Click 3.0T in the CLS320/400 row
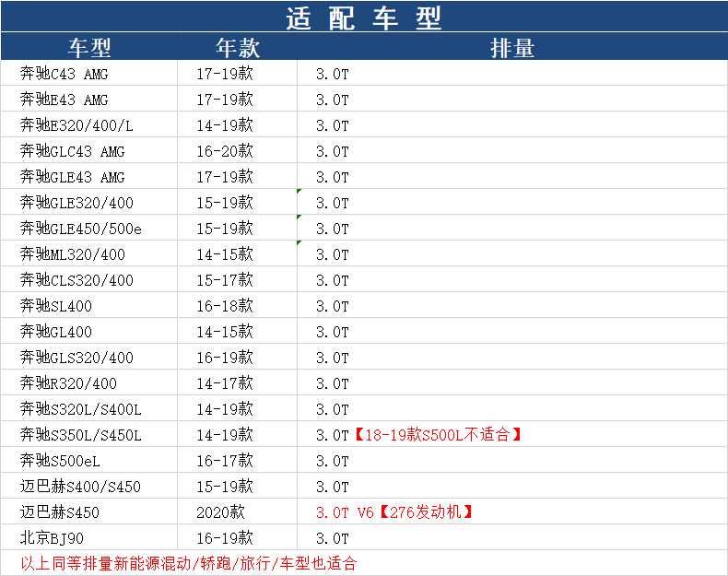The width and height of the screenshot is (728, 576). point(332,280)
